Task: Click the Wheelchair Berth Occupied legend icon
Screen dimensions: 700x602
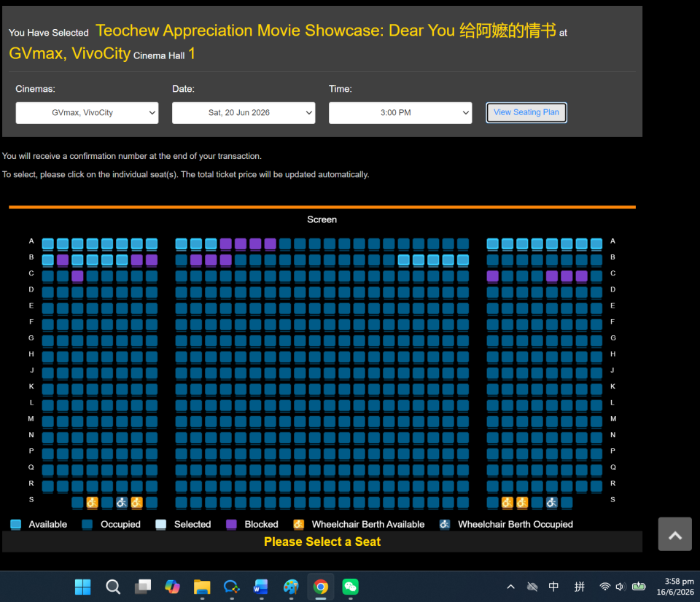Action: click(445, 524)
